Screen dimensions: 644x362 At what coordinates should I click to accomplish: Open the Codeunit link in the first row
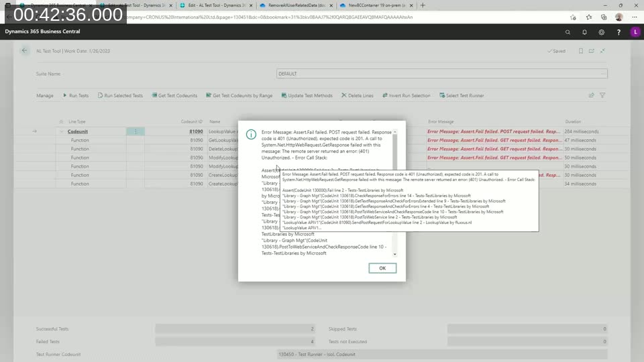click(x=78, y=132)
